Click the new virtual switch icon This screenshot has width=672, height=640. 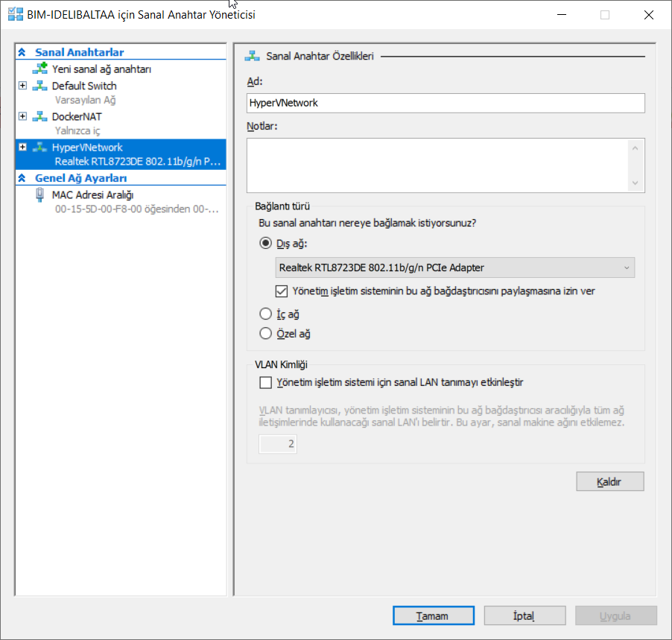pyautogui.click(x=39, y=69)
